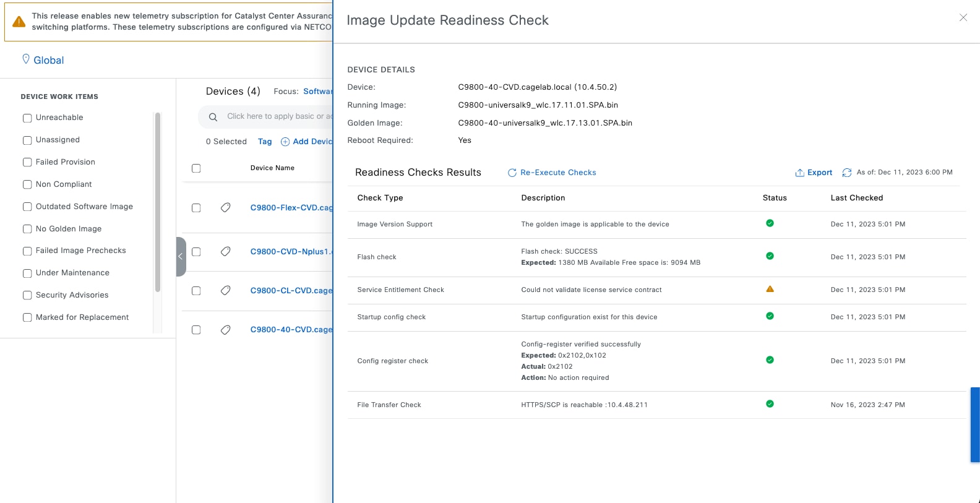Click the orange alert icon in the telemetry banner
The image size is (980, 503).
coord(19,22)
